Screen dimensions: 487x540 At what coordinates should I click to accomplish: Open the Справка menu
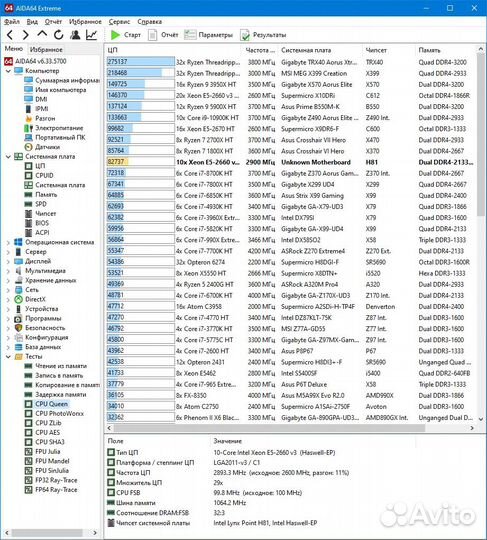point(149,22)
